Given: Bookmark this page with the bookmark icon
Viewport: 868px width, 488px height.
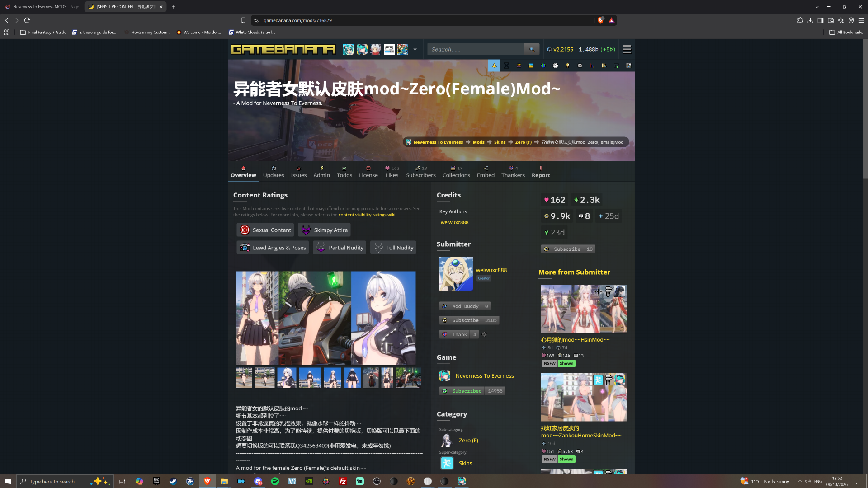Looking at the screenshot, I should pos(243,20).
